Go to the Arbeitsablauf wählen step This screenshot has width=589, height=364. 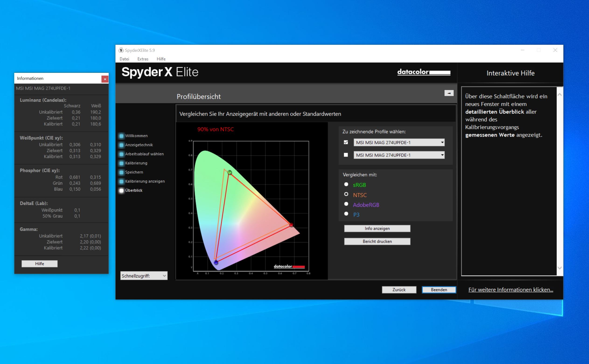(x=144, y=154)
